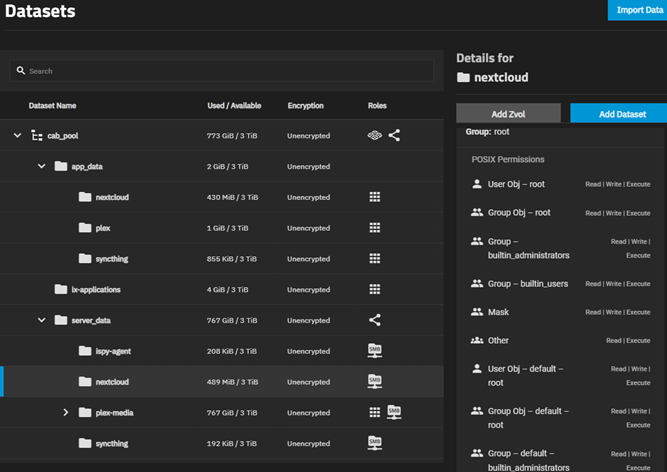Click the User Obj – root person icon
This screenshot has height=472, width=667.
[477, 184]
